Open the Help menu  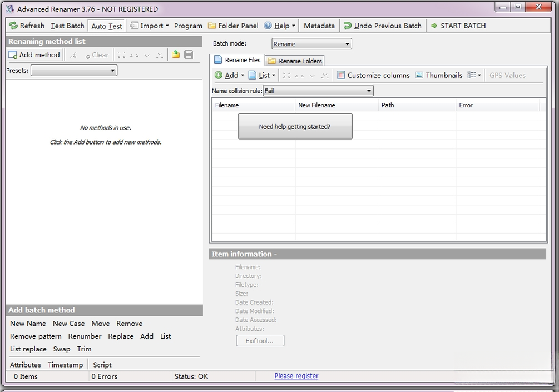pos(280,26)
